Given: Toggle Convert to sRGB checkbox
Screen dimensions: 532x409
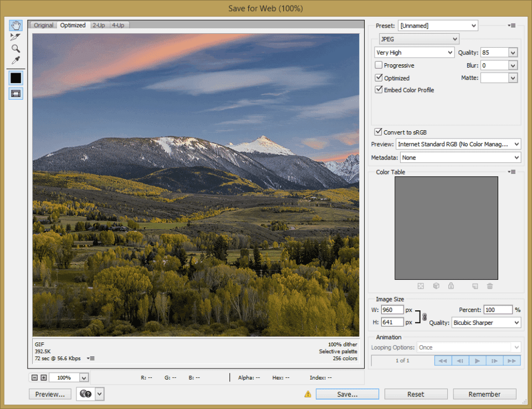Looking at the screenshot, I should pos(378,132).
